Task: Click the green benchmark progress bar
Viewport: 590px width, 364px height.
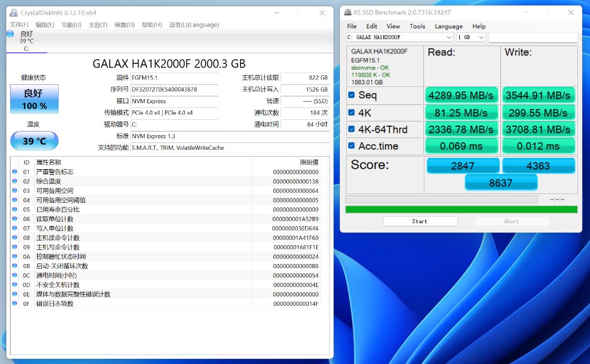Action: click(461, 209)
